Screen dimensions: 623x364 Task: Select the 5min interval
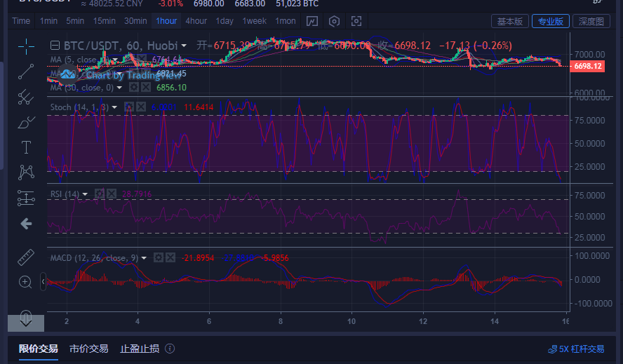[75, 21]
